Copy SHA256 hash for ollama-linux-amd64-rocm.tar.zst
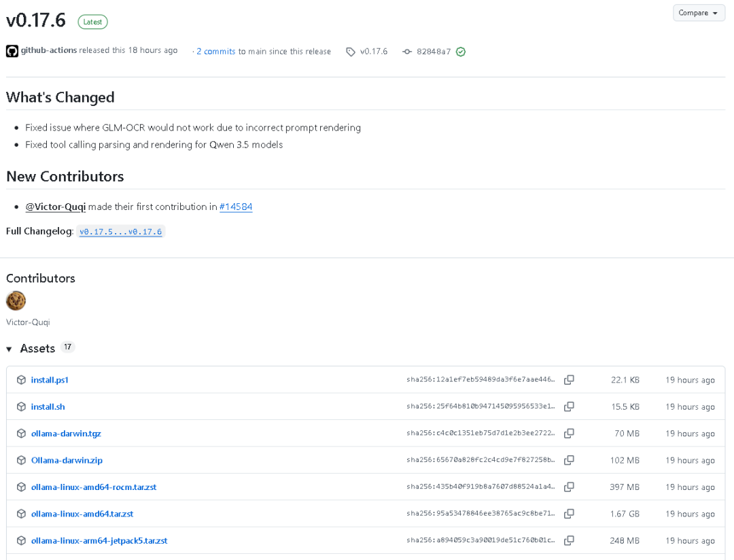 [x=569, y=487]
